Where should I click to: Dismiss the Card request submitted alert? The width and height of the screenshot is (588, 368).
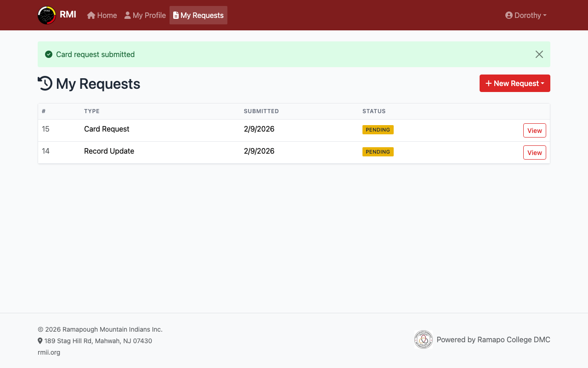point(539,54)
